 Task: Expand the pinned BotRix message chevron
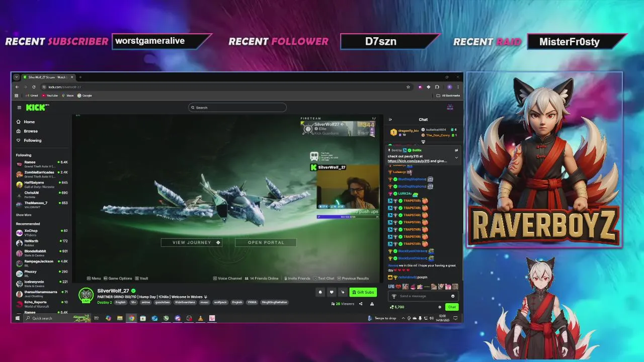456,157
